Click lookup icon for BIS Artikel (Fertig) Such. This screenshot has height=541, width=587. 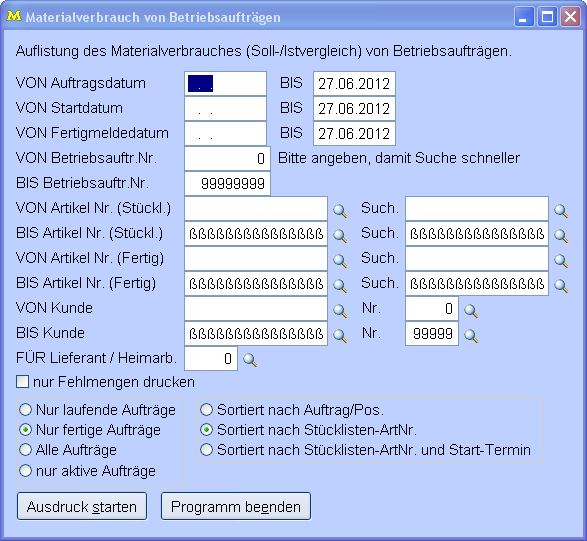point(561,285)
